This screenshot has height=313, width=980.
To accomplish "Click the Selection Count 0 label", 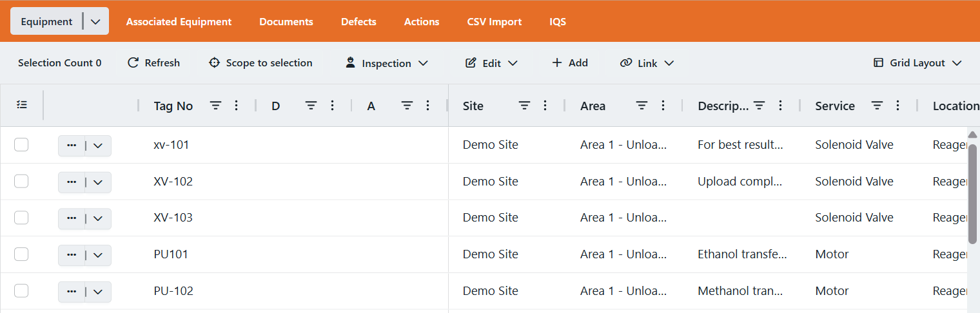I will point(60,62).
